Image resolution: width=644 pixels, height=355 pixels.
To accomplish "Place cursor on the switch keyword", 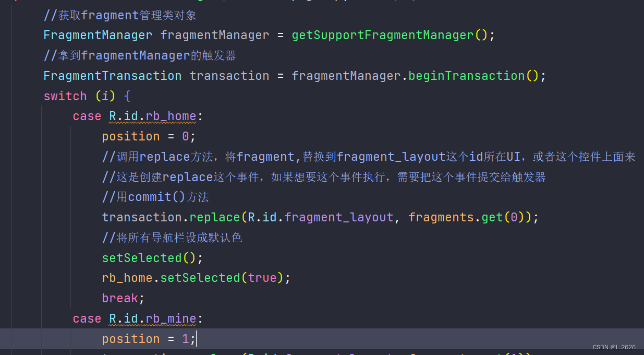I will point(65,96).
